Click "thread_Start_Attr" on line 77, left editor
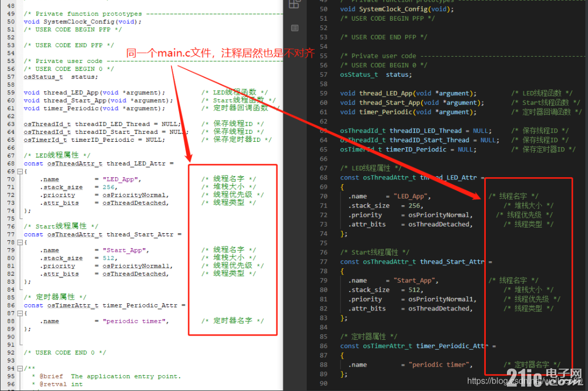The width and height of the screenshot is (588, 391). click(x=140, y=234)
